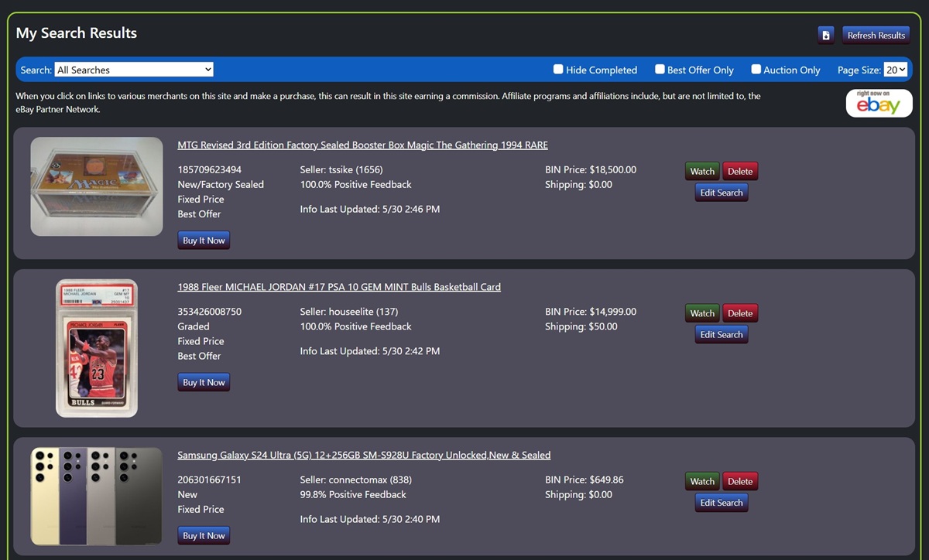Click the Galaxy S24 Ultra phones thumbnail

97,497
